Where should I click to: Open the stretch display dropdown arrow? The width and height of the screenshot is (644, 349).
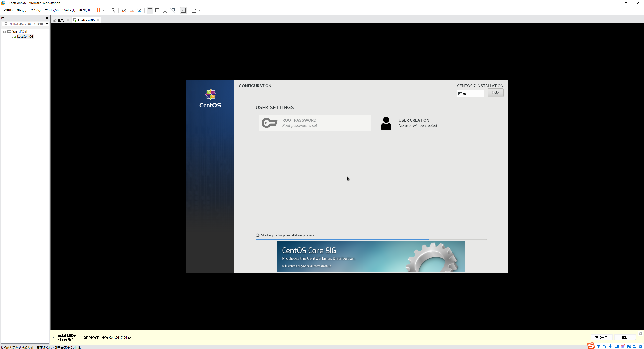coord(199,10)
